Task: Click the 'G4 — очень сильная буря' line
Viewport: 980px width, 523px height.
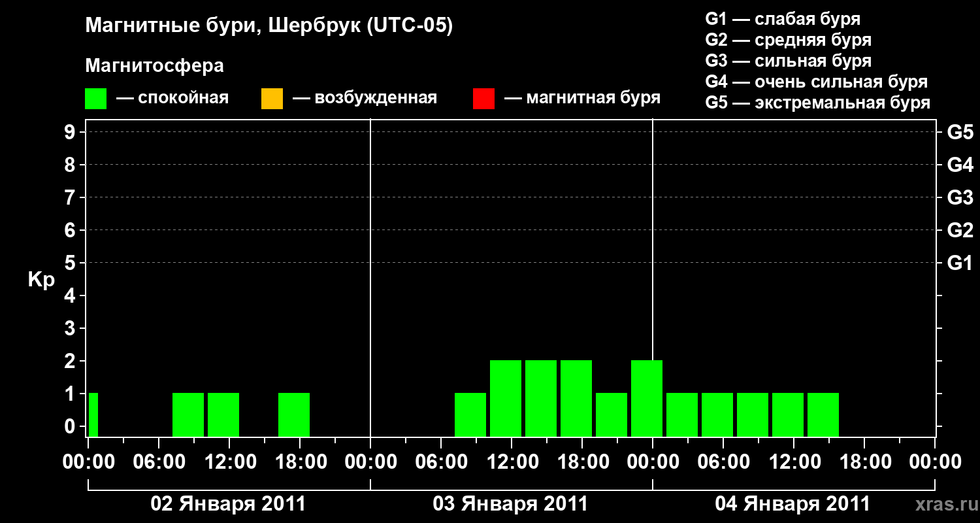Action: click(x=816, y=82)
